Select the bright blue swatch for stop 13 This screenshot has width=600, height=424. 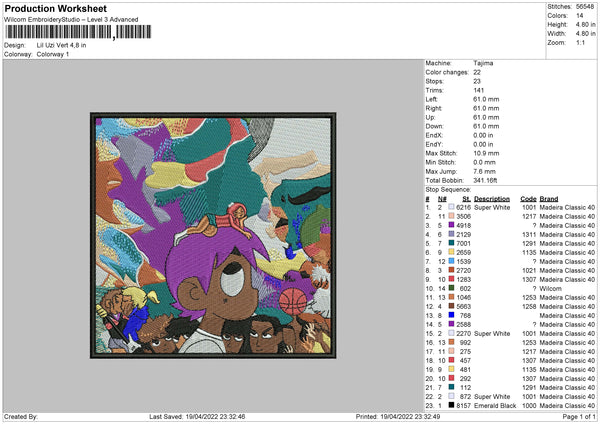pyautogui.click(x=452, y=315)
